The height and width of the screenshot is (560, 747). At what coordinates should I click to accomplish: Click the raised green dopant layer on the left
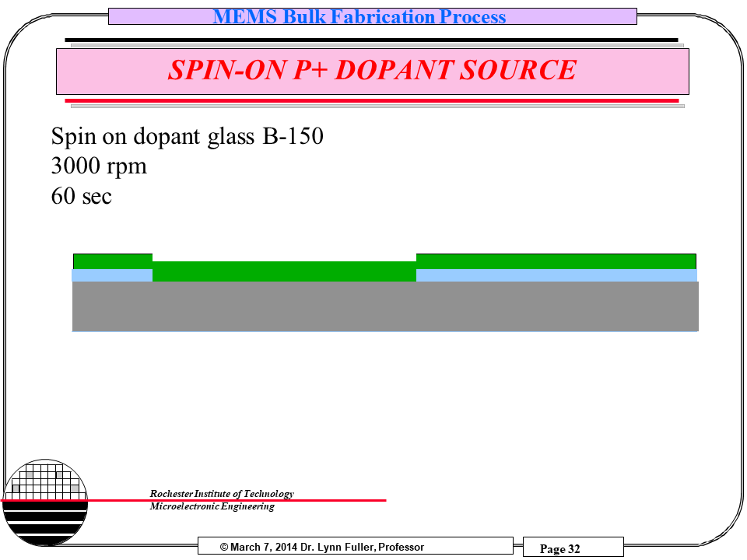click(112, 261)
